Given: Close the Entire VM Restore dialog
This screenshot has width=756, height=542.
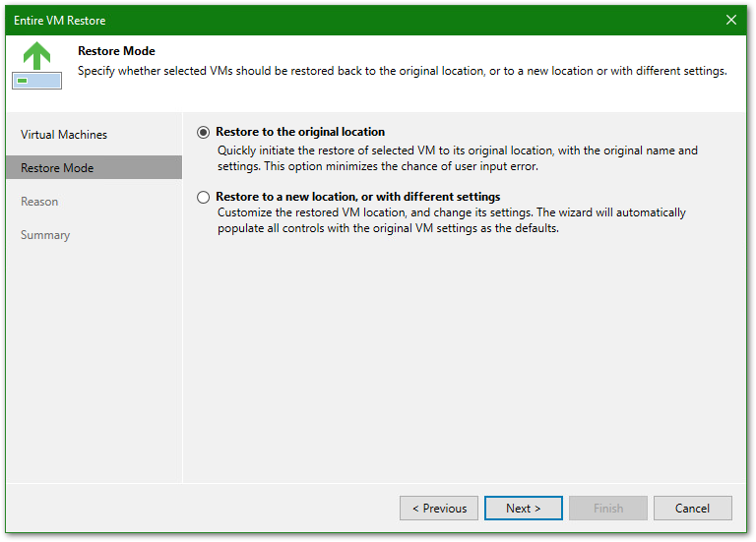Looking at the screenshot, I should click(x=730, y=20).
